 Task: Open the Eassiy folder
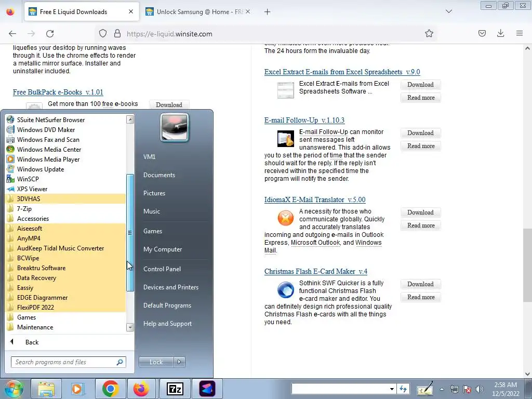[x=65, y=287]
